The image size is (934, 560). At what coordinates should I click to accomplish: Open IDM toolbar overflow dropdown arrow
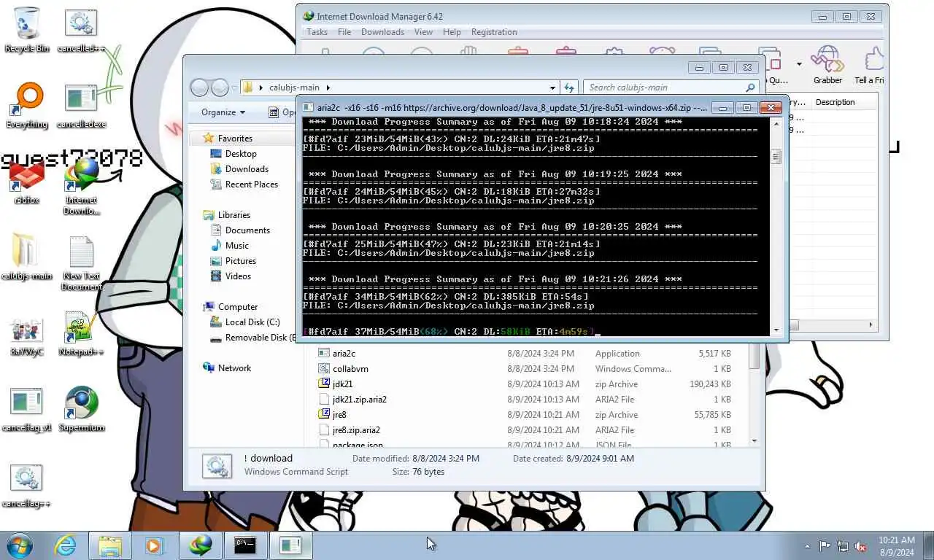pos(799,64)
